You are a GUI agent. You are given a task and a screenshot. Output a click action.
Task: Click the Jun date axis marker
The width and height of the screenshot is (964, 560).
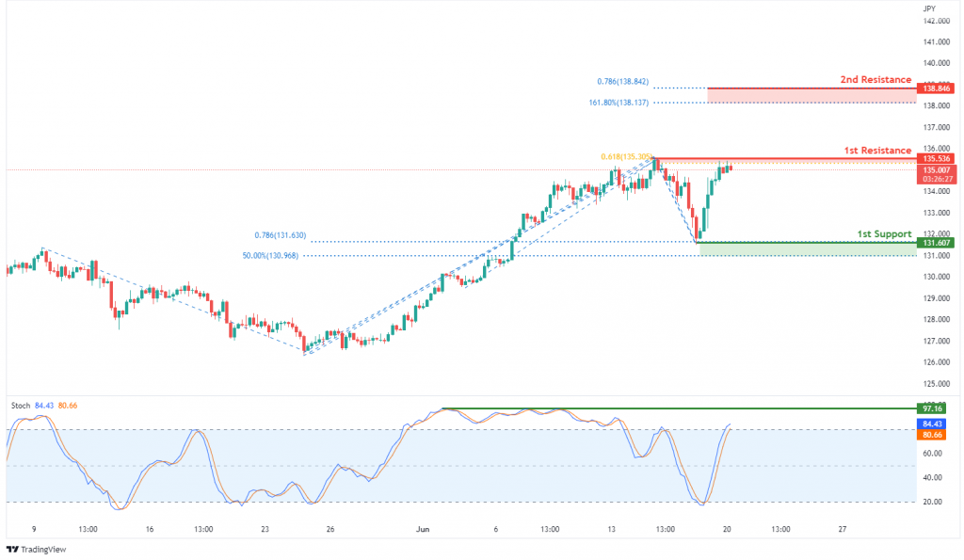pyautogui.click(x=423, y=529)
